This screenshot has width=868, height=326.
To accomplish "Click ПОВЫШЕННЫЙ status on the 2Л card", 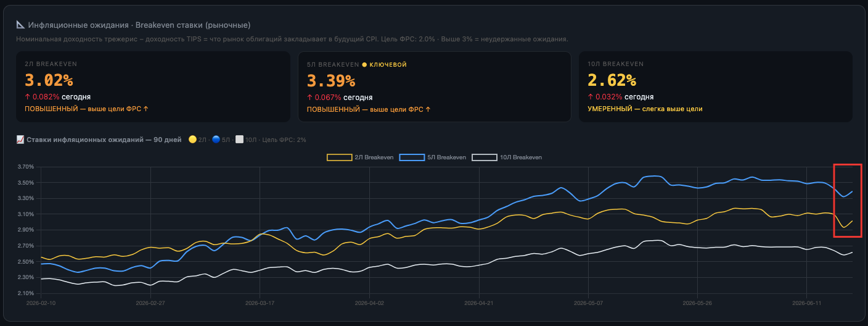I will (x=86, y=109).
